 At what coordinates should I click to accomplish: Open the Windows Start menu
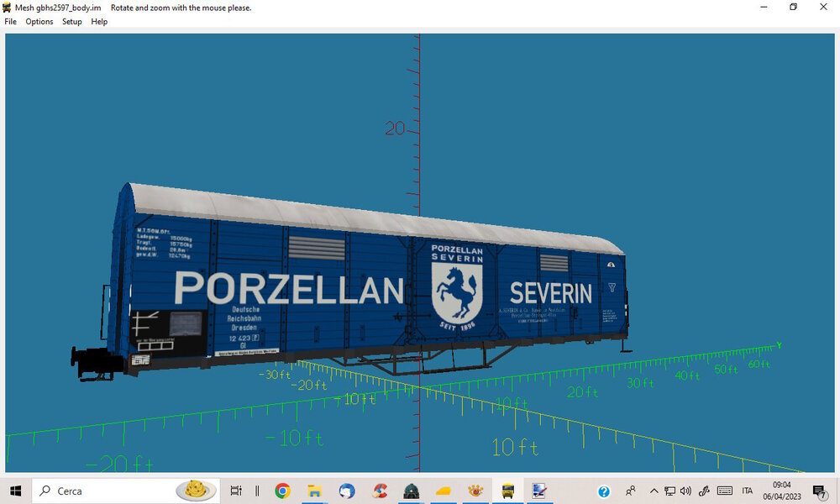(15, 491)
